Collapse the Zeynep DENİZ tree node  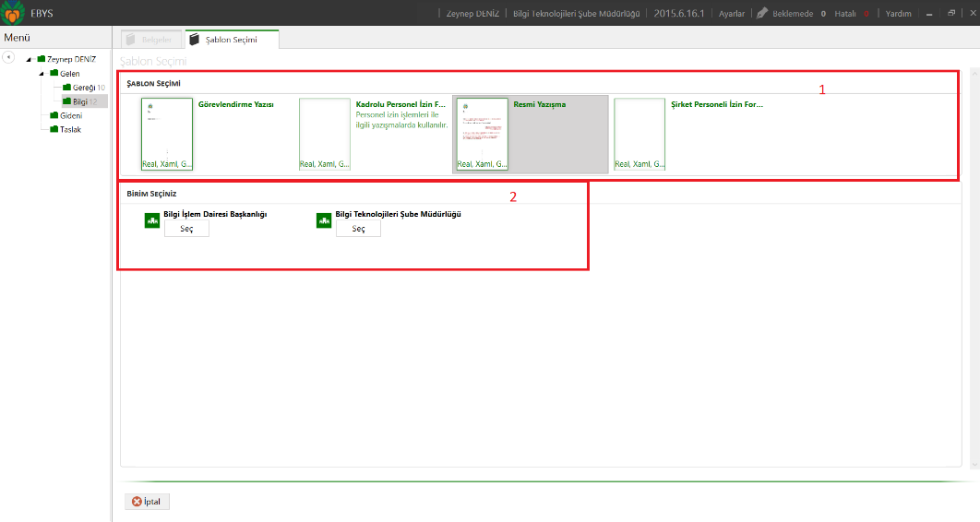(x=29, y=59)
